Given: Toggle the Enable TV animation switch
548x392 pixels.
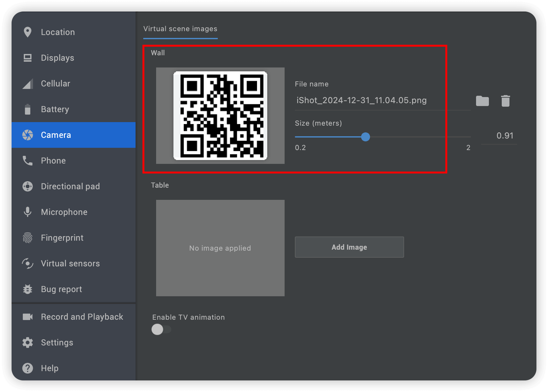Looking at the screenshot, I should pos(161,329).
